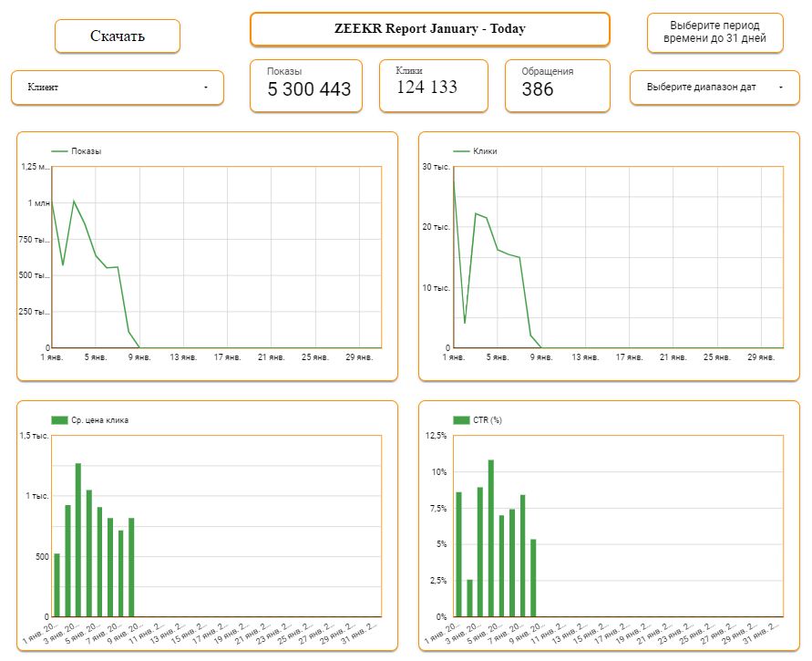Click the Клики legend entry in line chart
The height and width of the screenshot is (661, 812).
(x=476, y=151)
